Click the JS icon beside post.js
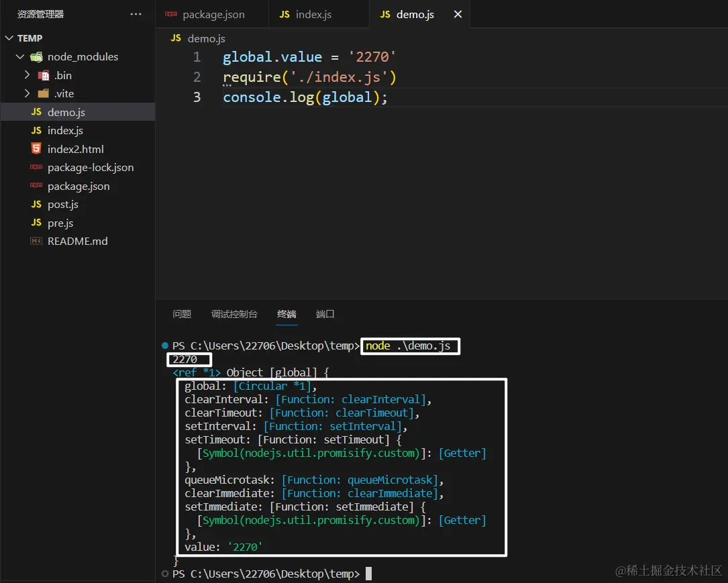728x583 pixels. pos(36,204)
